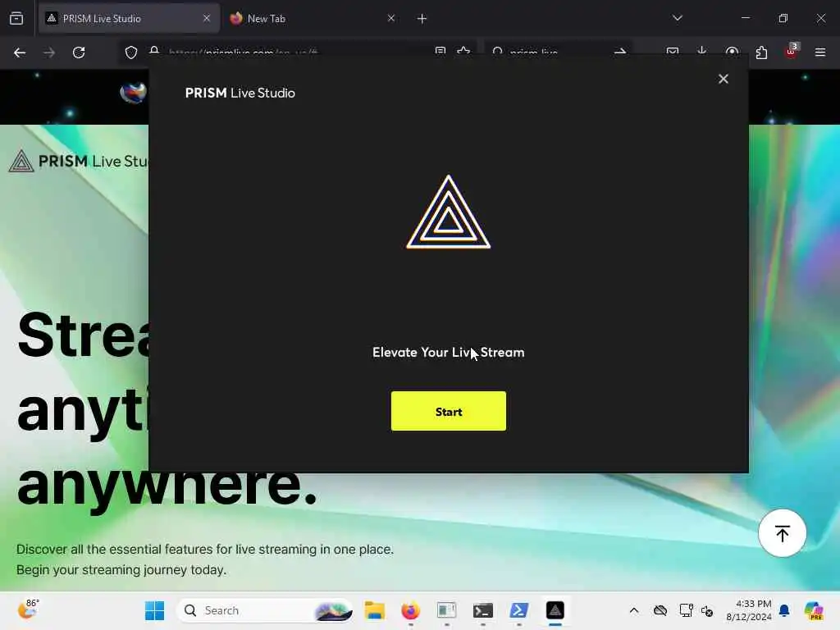Image resolution: width=840 pixels, height=630 pixels.
Task: Close the PRISM Live Studio dialog
Action: coord(724,79)
